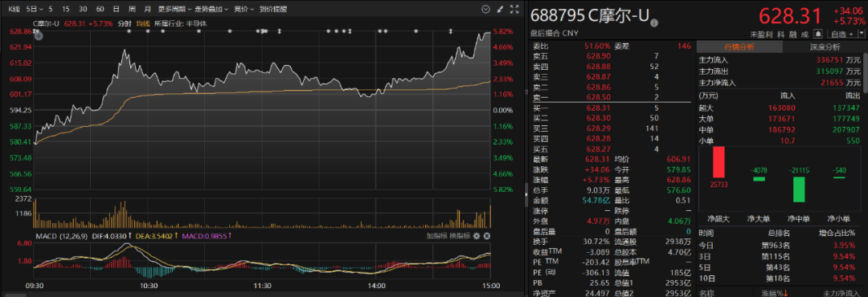Viewport: 868px width, 297px height.
Task: Click the 科 tag label
Action: coord(780,34)
